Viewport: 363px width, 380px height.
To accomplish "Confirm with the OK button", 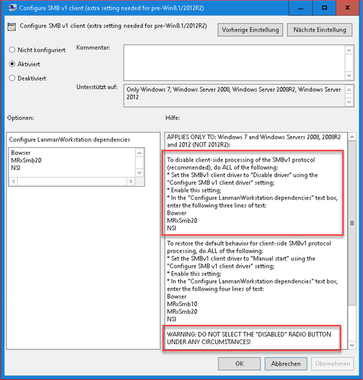I will 239,364.
